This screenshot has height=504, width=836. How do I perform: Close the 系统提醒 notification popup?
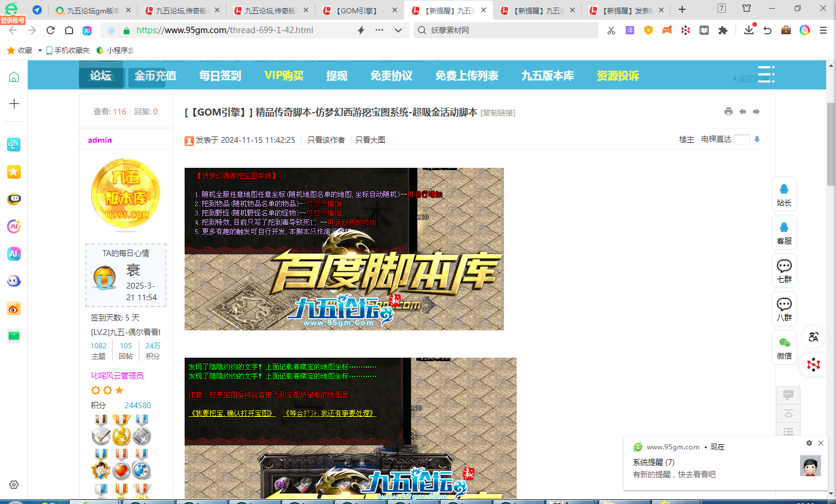click(x=821, y=443)
